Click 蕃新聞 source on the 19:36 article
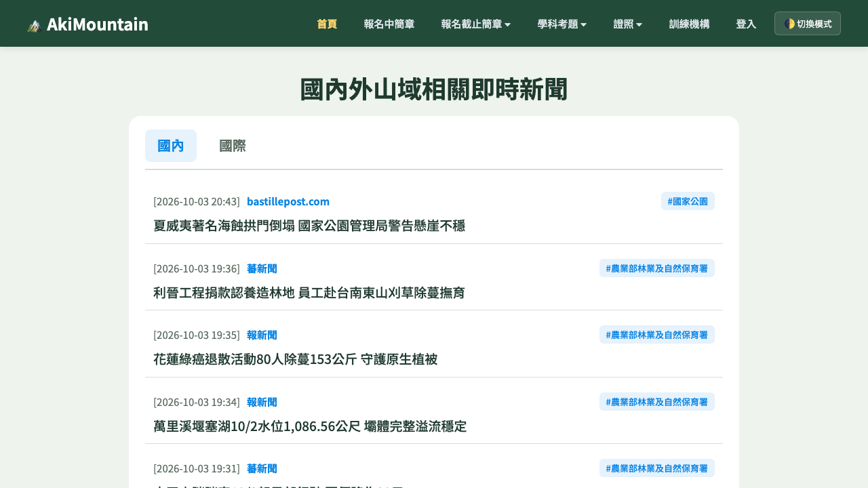This screenshot has width=868, height=488. (x=262, y=268)
